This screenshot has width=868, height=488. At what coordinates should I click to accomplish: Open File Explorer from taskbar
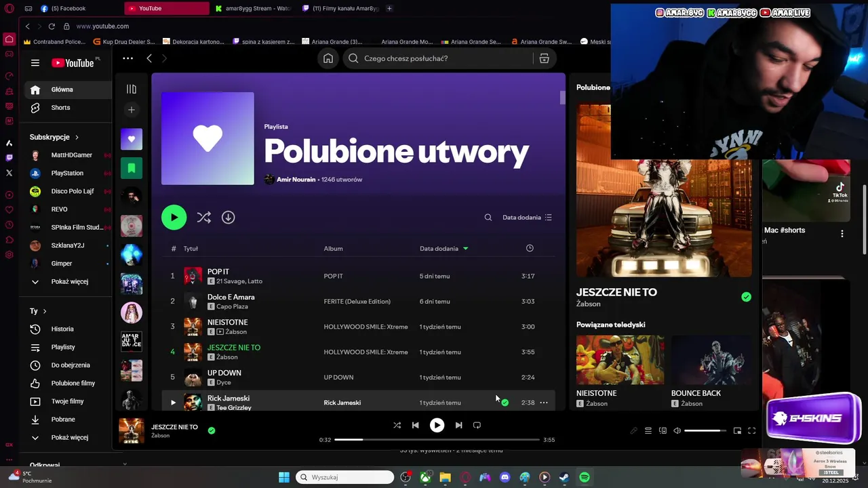click(x=445, y=477)
